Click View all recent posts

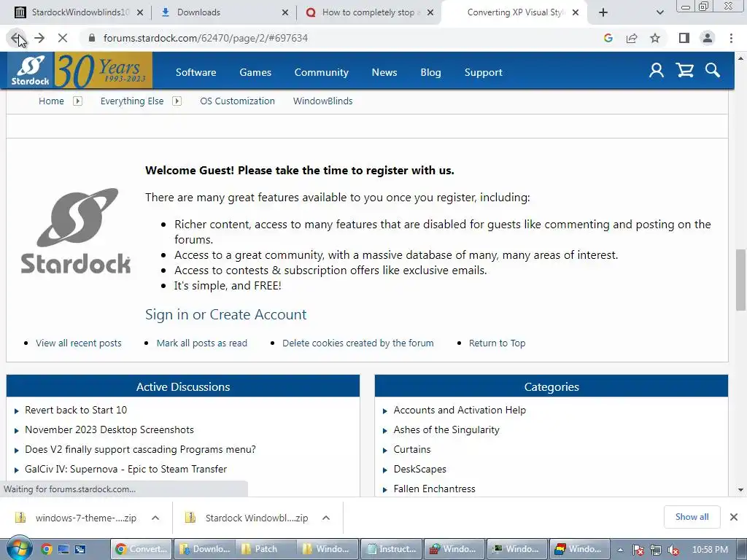click(x=79, y=343)
